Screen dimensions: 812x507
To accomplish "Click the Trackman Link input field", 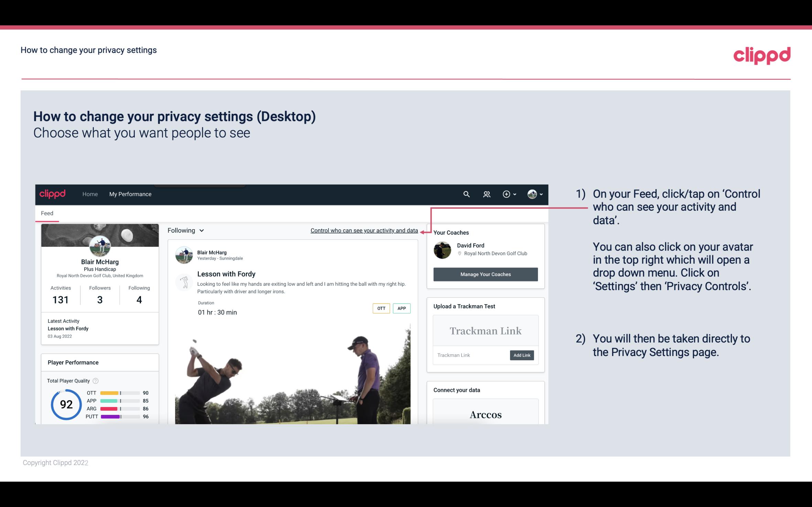I will coord(470,355).
